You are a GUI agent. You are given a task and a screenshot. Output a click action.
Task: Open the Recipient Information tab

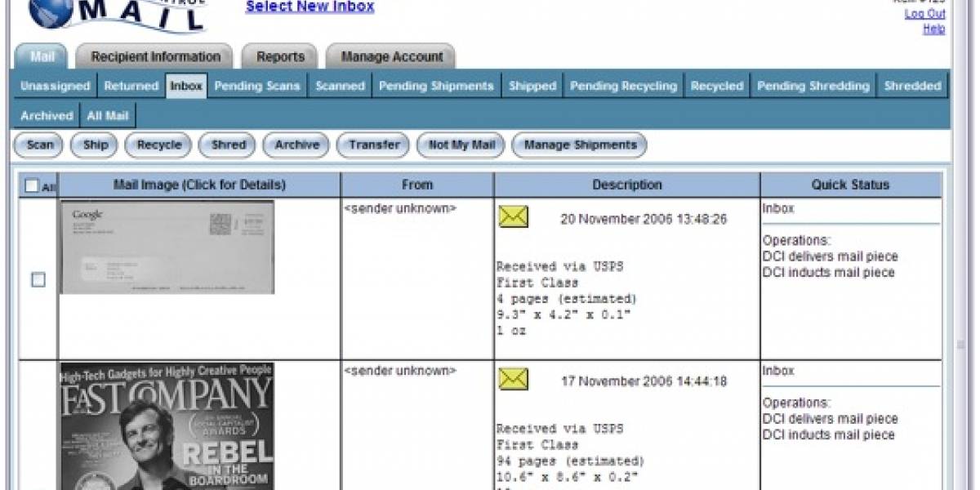[155, 56]
